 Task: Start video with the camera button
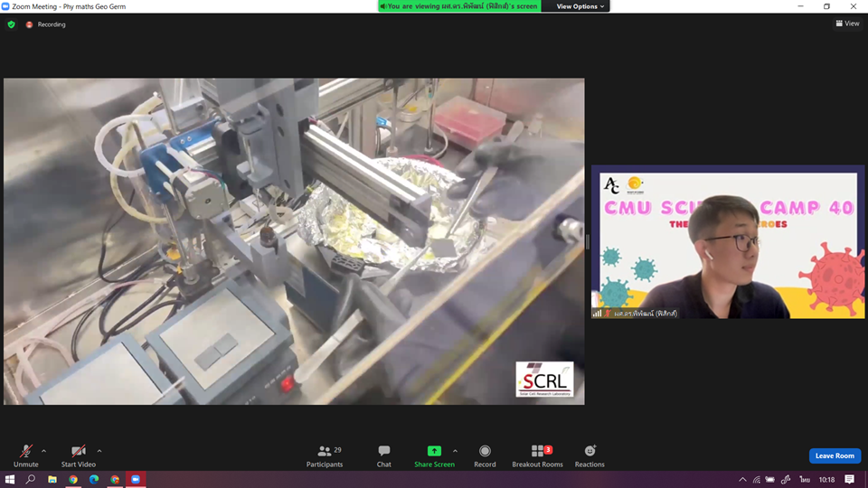coord(78,454)
